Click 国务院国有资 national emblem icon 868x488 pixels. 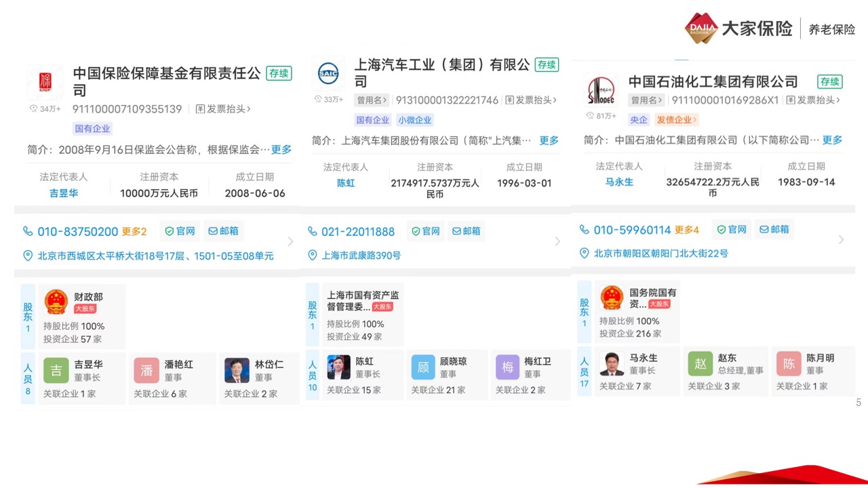pos(612,298)
